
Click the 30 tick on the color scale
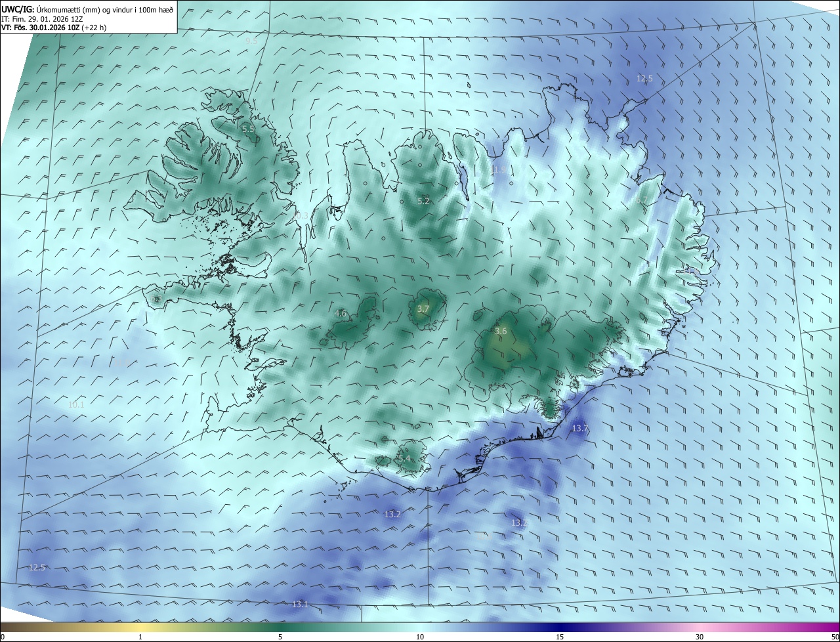click(700, 637)
